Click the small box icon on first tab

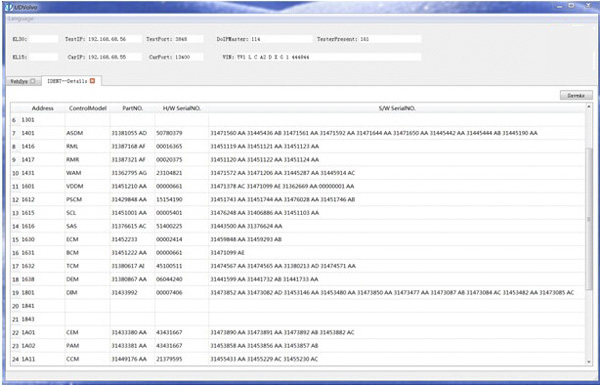tap(33, 81)
